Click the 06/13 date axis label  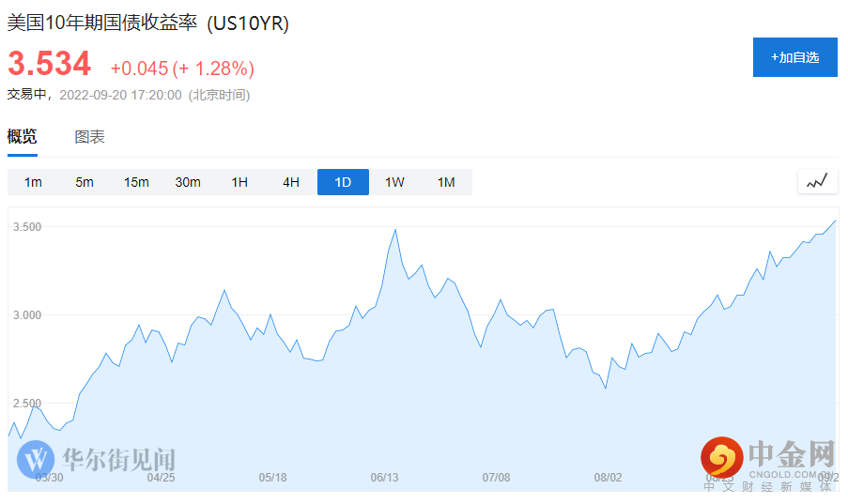(384, 478)
